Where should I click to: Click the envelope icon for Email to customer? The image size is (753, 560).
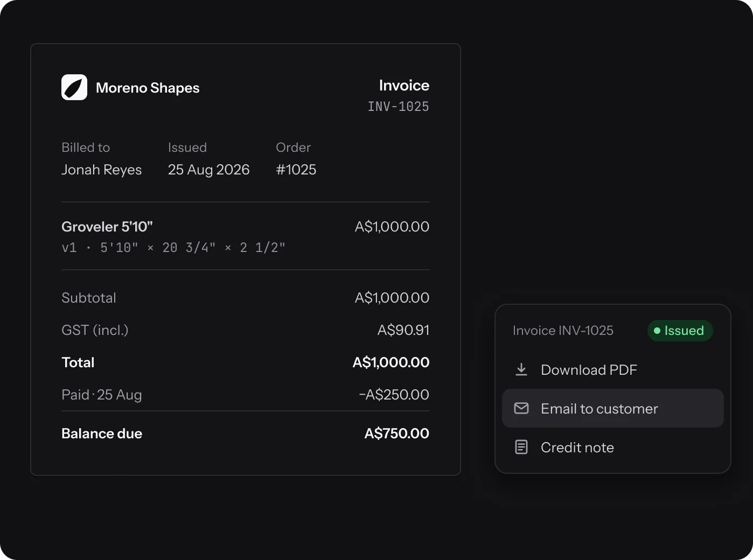point(521,408)
